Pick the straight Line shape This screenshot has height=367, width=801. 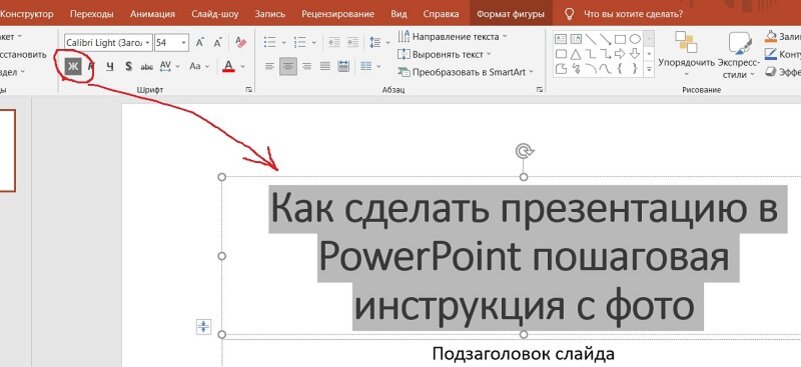coord(591,39)
